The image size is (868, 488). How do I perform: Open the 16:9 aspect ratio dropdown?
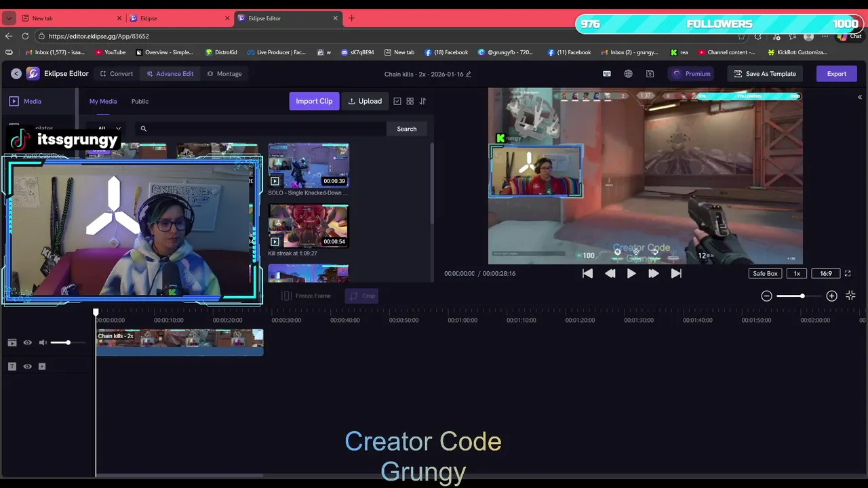[825, 273]
